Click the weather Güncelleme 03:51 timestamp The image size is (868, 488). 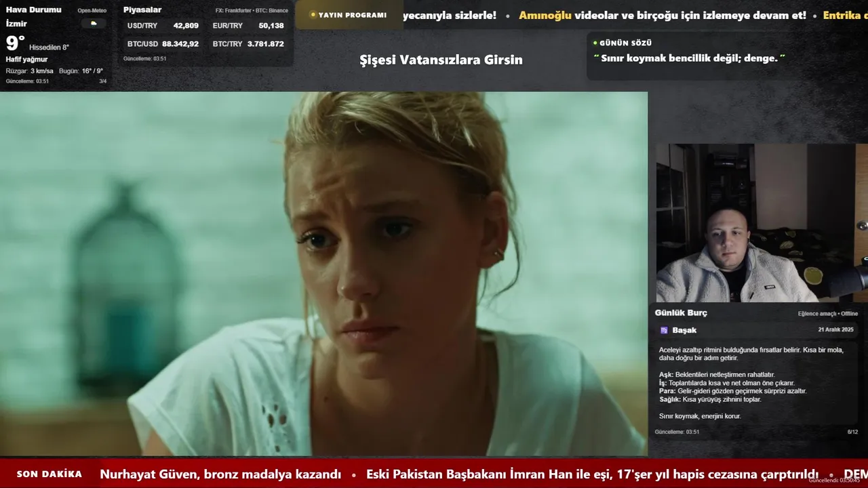coord(27,81)
